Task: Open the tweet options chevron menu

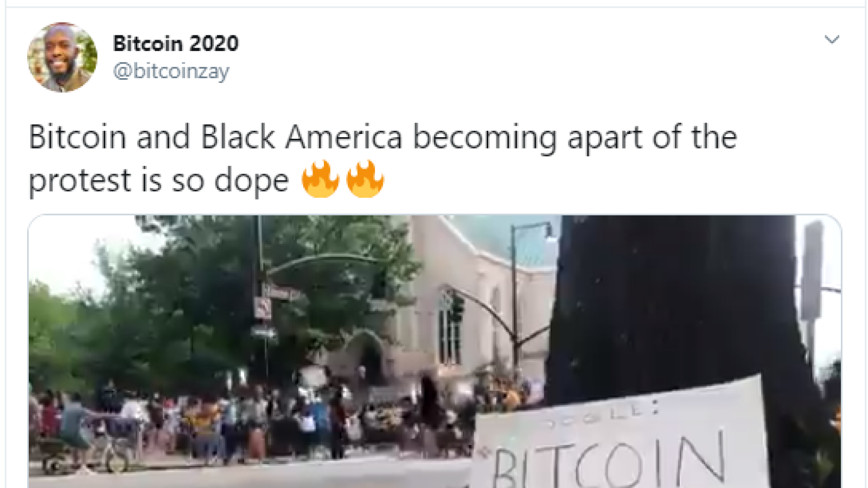Action: [832, 40]
